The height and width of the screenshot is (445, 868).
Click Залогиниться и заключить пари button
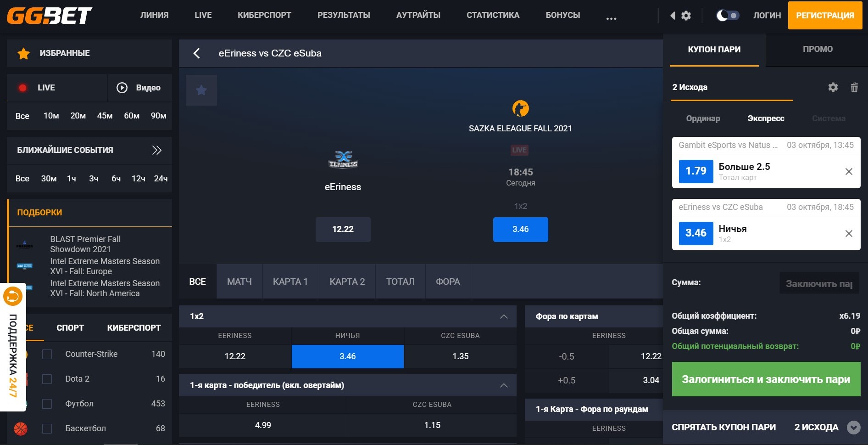tap(766, 379)
